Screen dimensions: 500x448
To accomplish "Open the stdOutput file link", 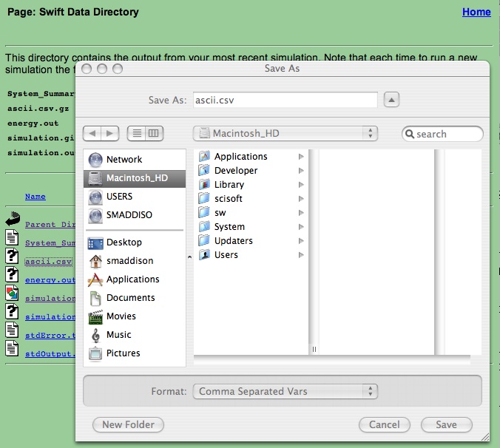I will (50, 354).
